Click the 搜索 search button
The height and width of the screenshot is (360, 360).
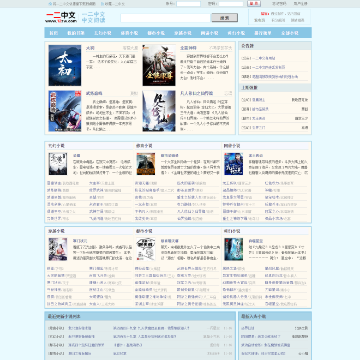225,18
